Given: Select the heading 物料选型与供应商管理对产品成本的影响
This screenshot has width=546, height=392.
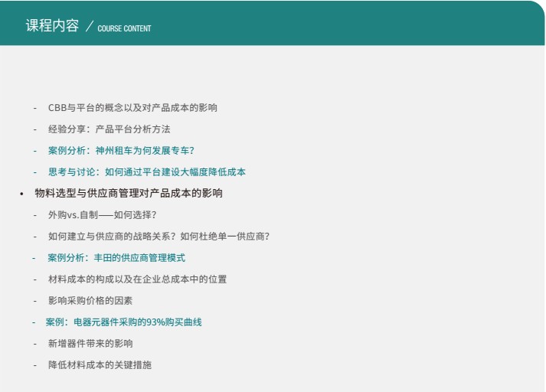Looking at the screenshot, I should 129,194.
